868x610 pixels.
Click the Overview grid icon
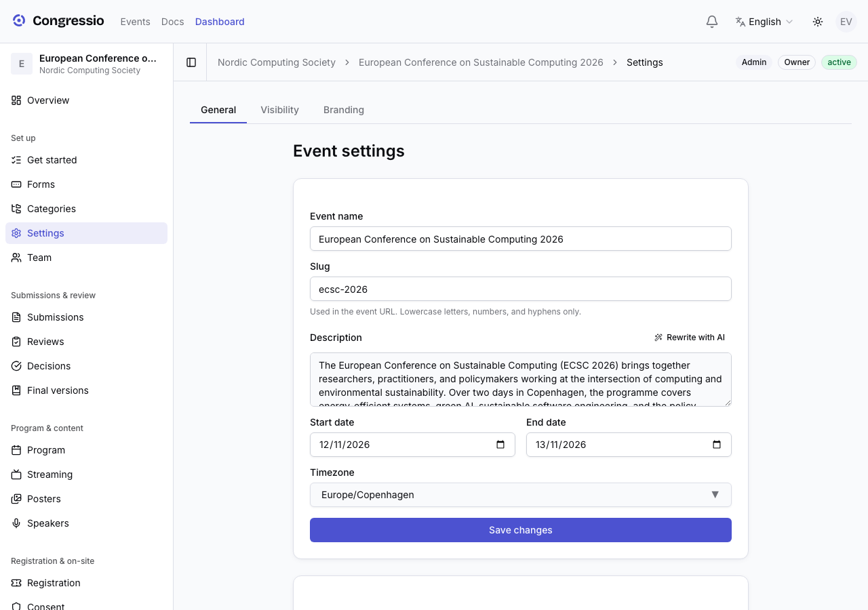(x=16, y=100)
